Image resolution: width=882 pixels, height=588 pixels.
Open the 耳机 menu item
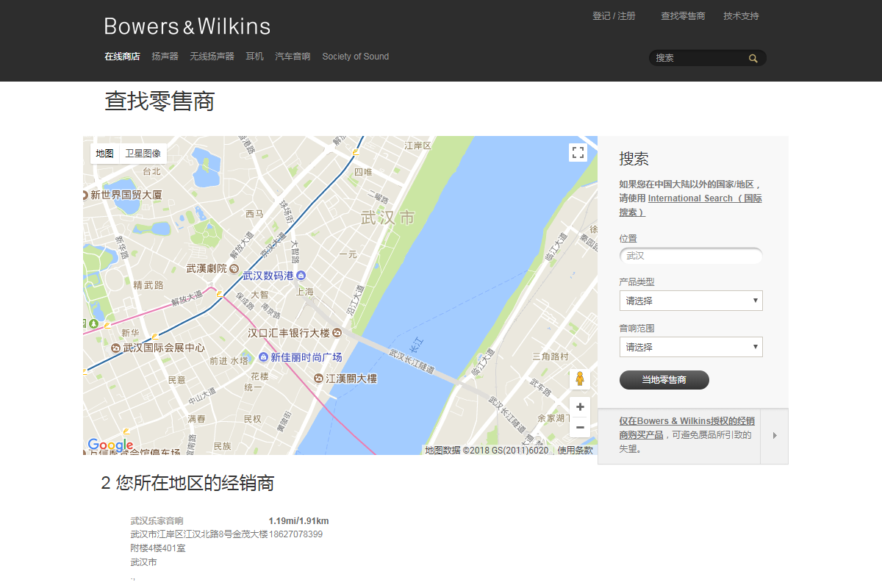click(x=254, y=57)
